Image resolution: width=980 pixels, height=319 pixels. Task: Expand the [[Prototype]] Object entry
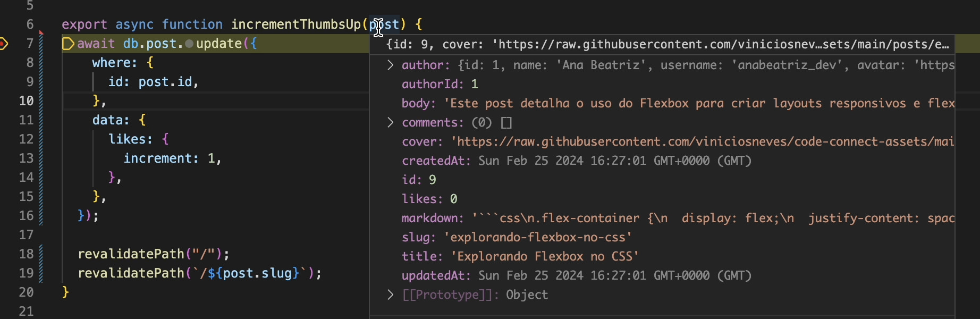(391, 295)
